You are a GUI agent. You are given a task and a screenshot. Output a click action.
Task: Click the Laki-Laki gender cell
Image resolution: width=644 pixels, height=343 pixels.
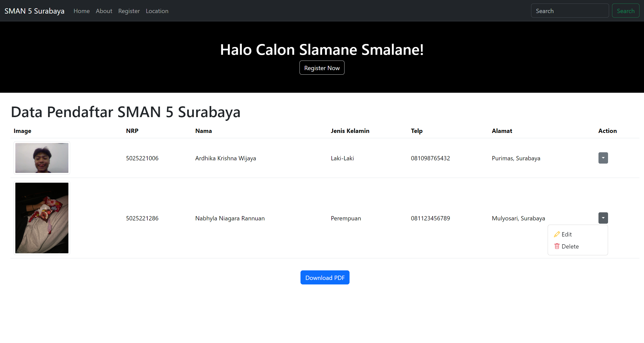(342, 158)
